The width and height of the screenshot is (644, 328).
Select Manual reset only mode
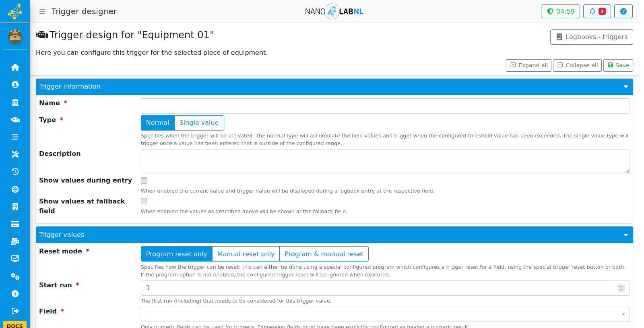coord(246,254)
